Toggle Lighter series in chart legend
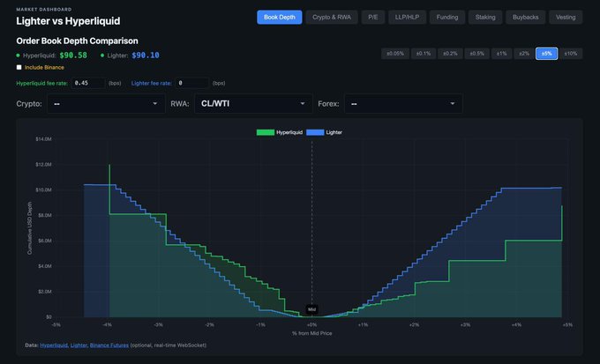Image resolution: width=600 pixels, height=364 pixels. (326, 131)
